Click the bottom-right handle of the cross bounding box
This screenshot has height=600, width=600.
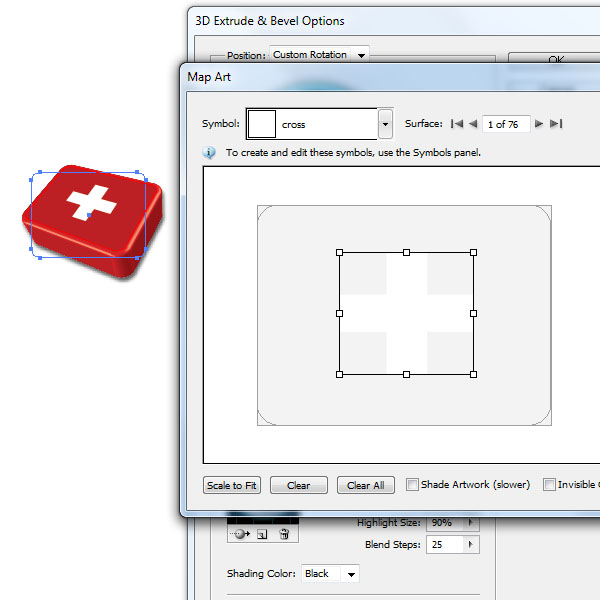pyautogui.click(x=473, y=375)
